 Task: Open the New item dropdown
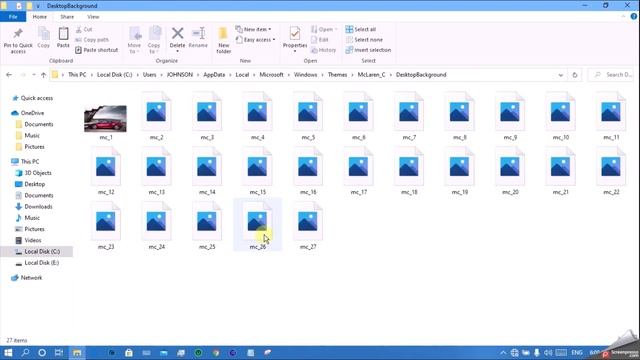tap(253, 29)
